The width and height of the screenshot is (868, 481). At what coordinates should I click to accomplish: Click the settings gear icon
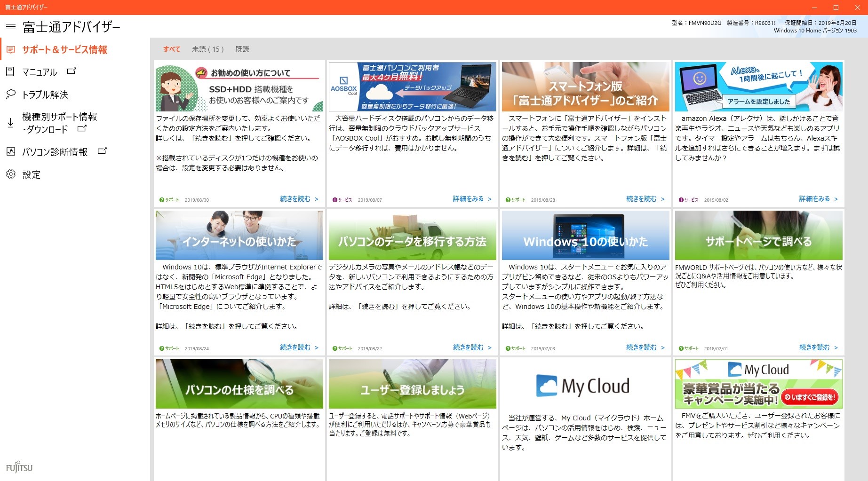10,174
